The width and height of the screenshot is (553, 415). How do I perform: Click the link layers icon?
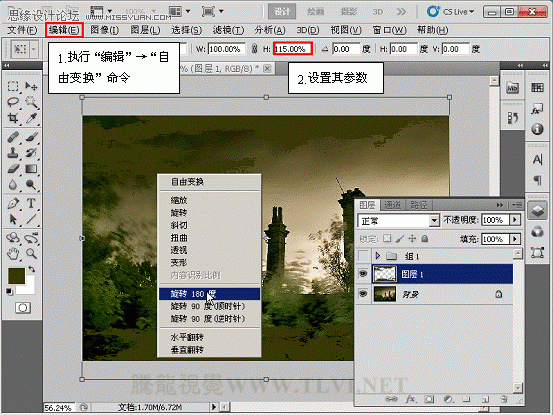pos(391,399)
